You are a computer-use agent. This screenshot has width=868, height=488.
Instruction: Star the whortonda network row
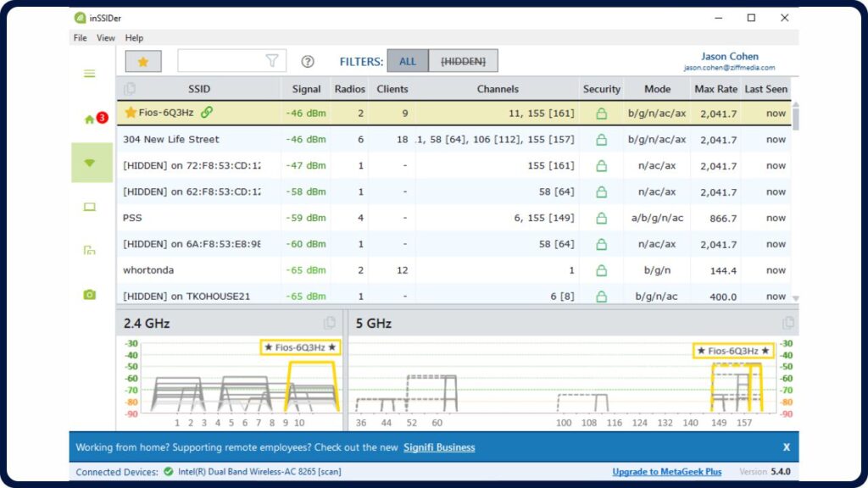(x=131, y=269)
